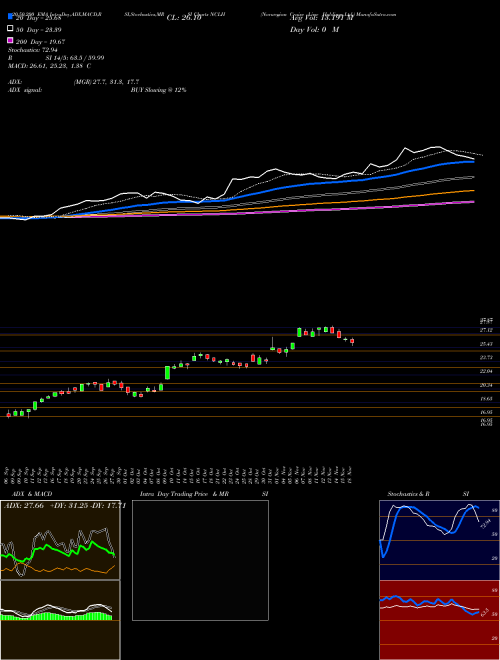Click the 25.43 price axis label

tap(486, 344)
